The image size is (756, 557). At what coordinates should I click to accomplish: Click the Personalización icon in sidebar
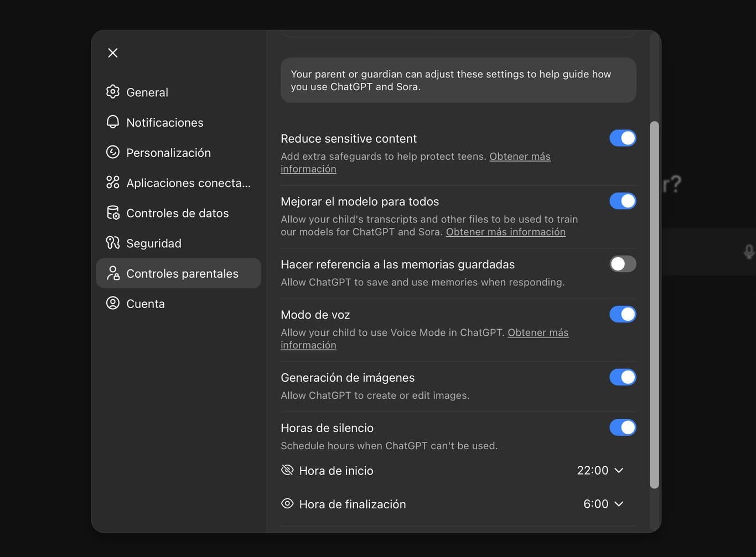[113, 152]
